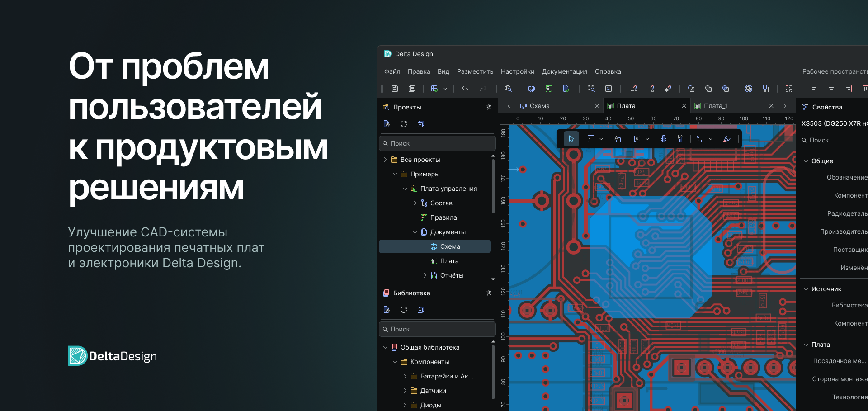This screenshot has width=868, height=411.
Task: Click the four-squares grid toolbar icon
Action: tap(789, 89)
